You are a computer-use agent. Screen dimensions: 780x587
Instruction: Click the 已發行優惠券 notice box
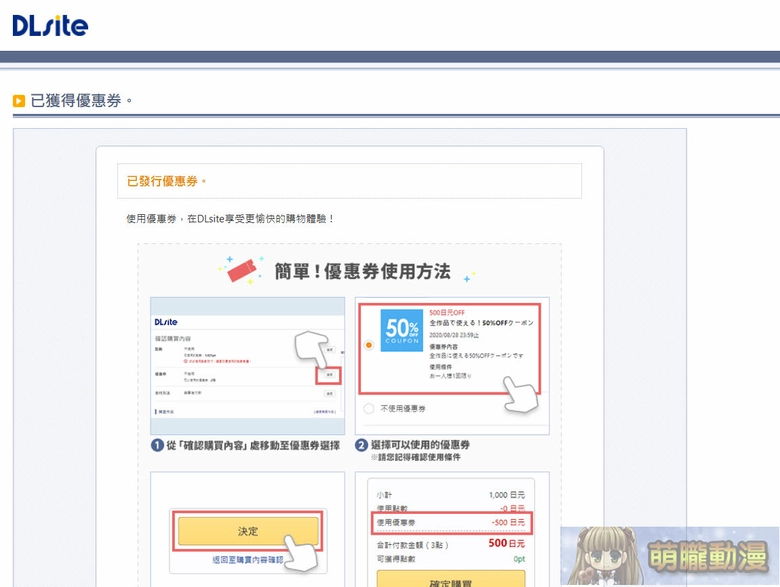[x=349, y=181]
